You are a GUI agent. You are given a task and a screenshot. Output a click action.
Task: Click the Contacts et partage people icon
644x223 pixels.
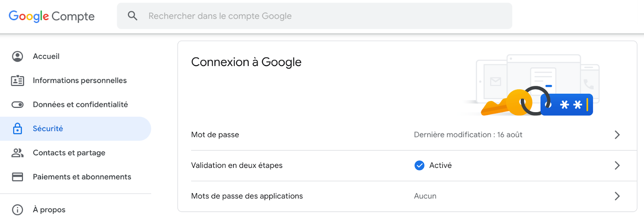pyautogui.click(x=17, y=153)
